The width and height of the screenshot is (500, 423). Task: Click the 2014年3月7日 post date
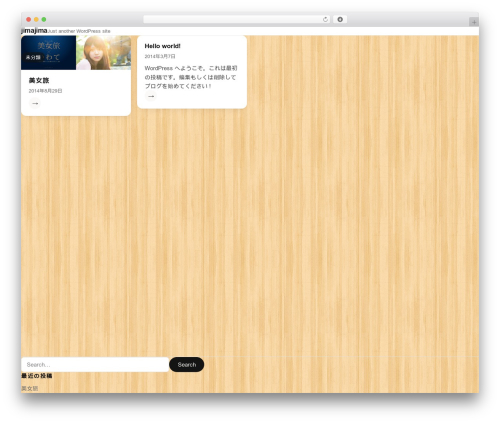coord(160,56)
